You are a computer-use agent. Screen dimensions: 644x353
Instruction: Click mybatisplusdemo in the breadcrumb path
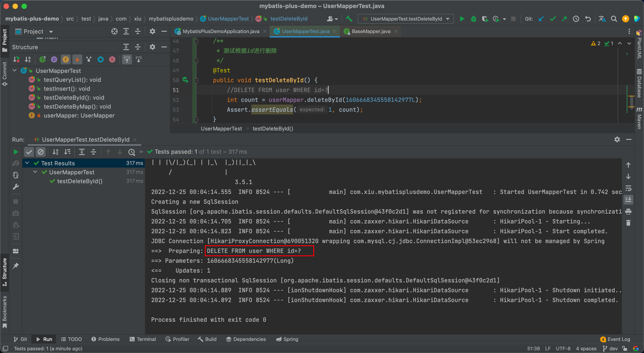pos(171,19)
